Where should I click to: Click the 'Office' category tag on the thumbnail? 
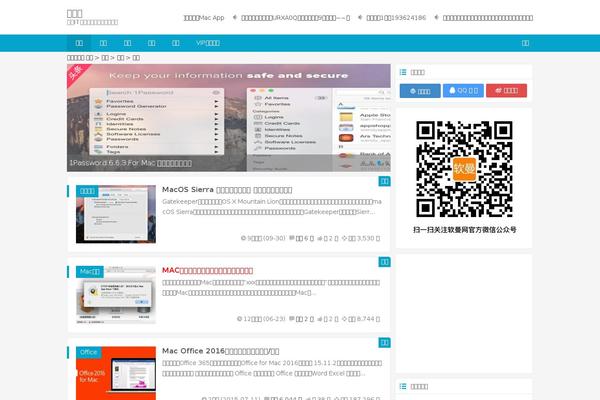click(x=88, y=352)
